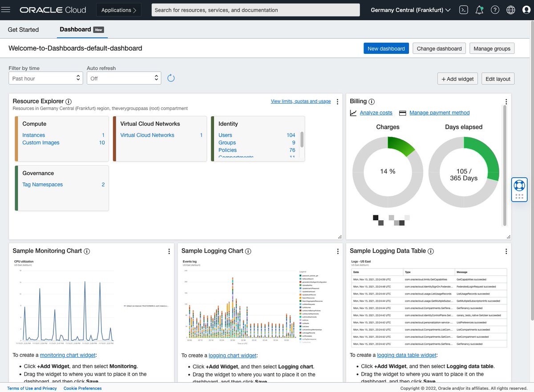The image size is (534, 392).
Task: Open View limits, quotas and usage link
Action: pos(301,101)
